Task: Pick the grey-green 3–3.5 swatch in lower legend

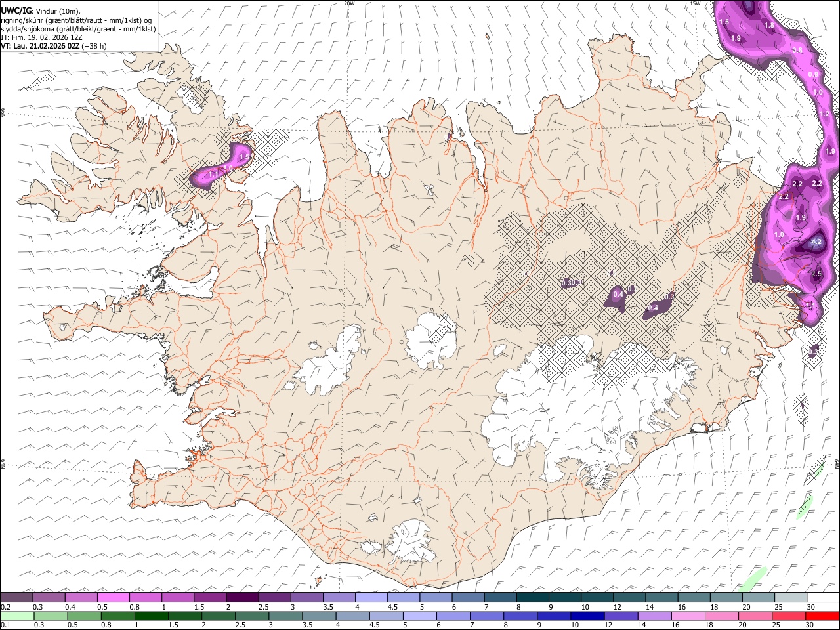Action: tap(285, 616)
